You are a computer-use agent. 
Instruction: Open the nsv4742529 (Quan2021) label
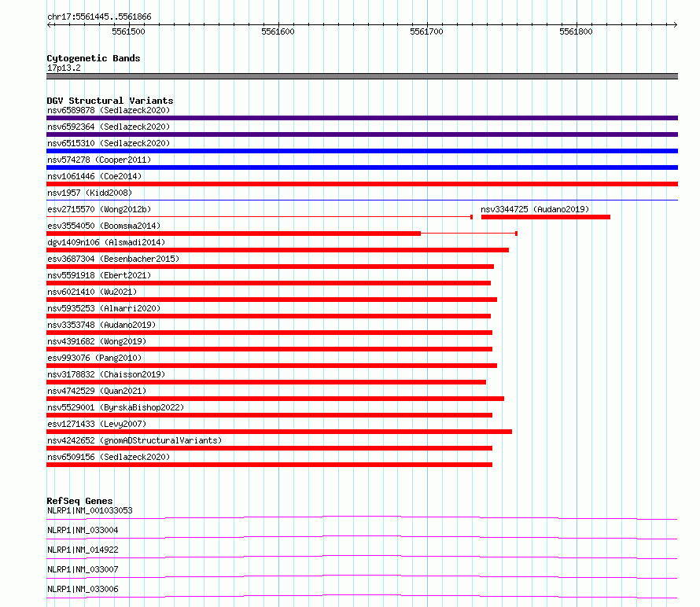[x=97, y=391]
